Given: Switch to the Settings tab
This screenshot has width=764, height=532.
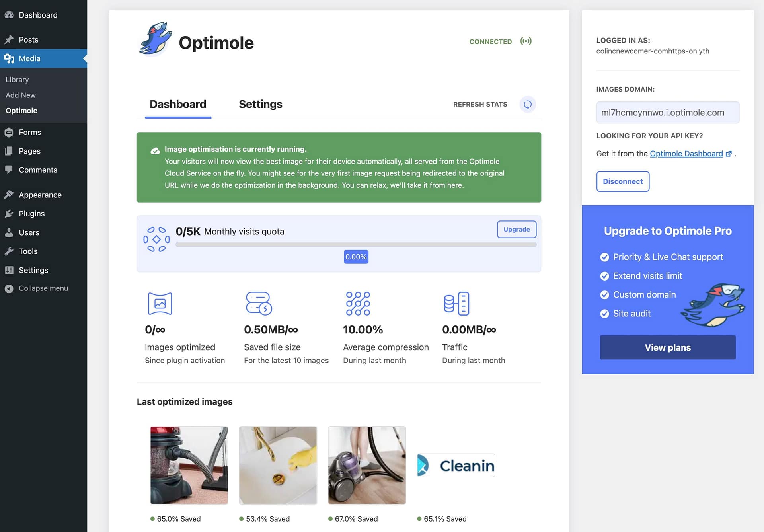Looking at the screenshot, I should click(260, 104).
